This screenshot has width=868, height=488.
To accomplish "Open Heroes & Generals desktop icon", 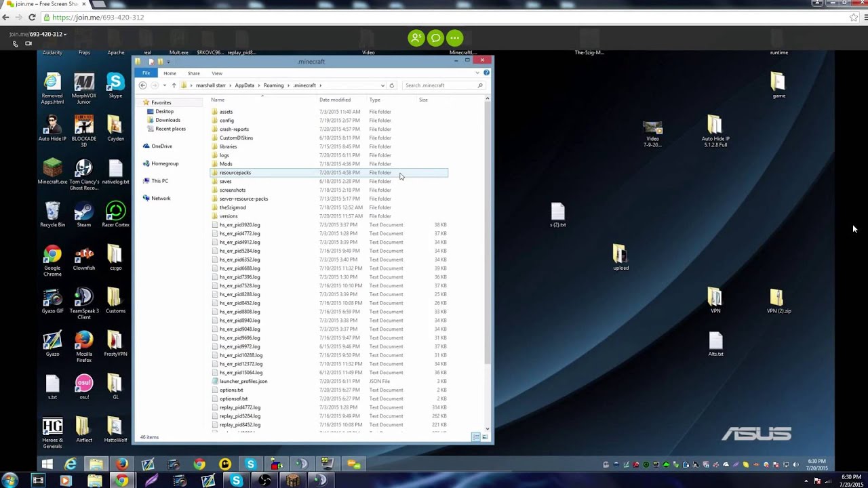I will point(52,432).
